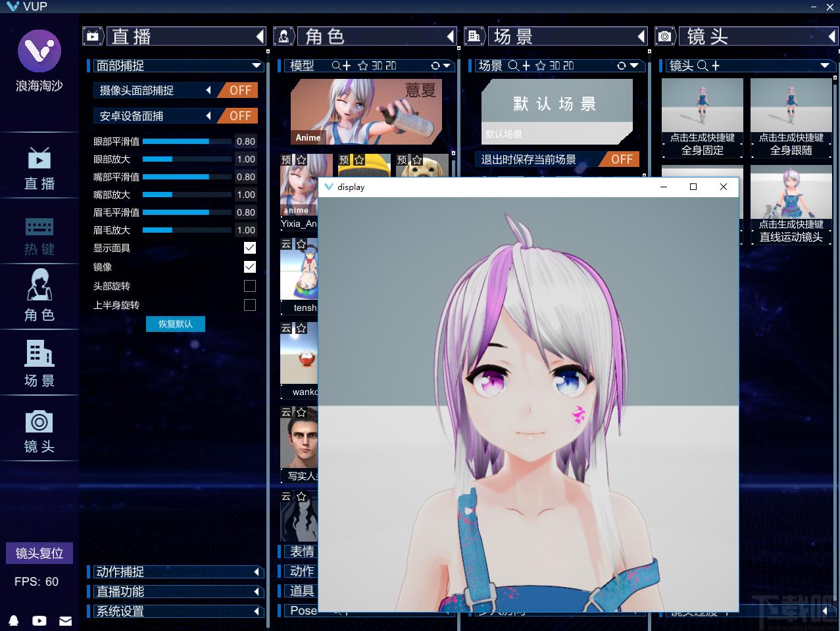Click the mail envelope icon at bottom left
Image resolution: width=840 pixels, height=631 pixels.
pos(65,620)
